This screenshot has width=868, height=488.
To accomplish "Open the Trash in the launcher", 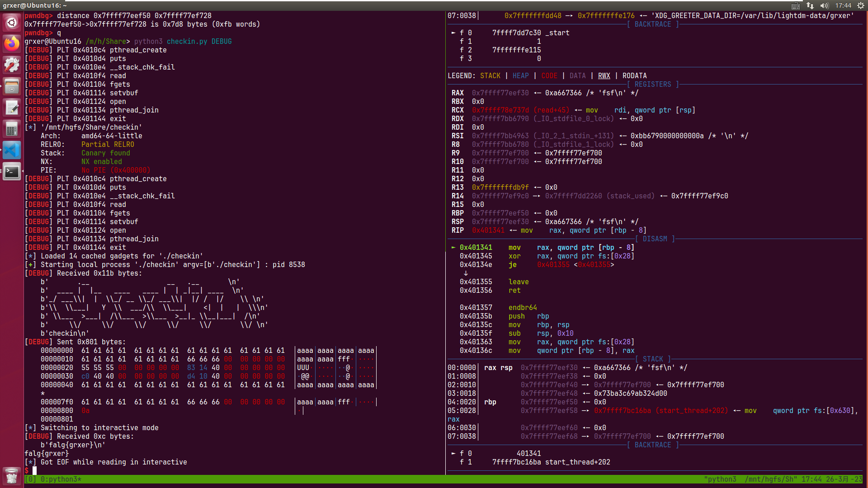I will point(12,475).
